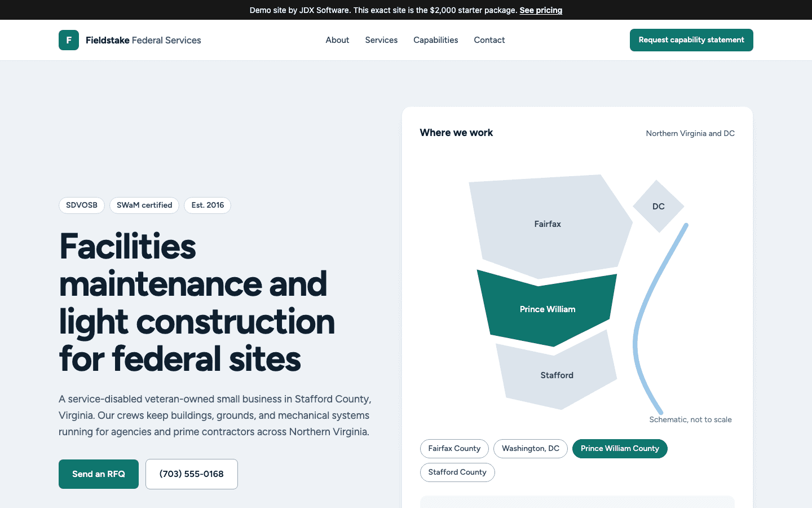
Task: Click the SWaM certified badge
Action: [144, 205]
